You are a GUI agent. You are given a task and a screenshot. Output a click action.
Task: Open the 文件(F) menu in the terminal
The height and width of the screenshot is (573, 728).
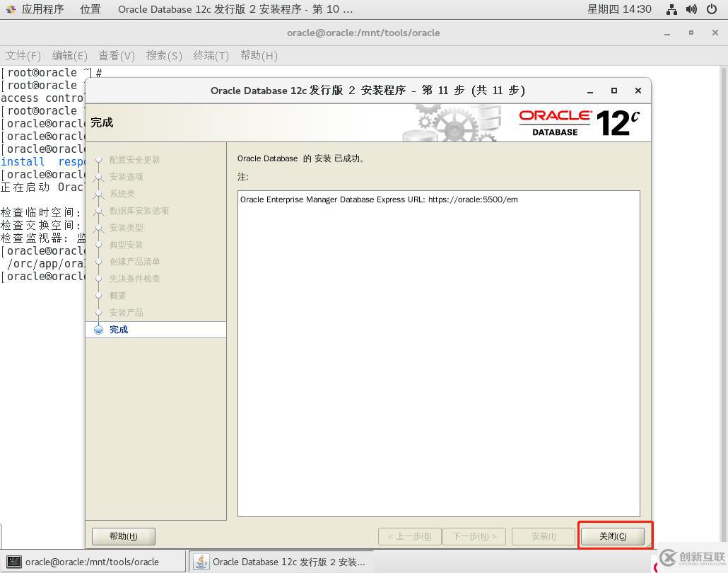(x=24, y=55)
